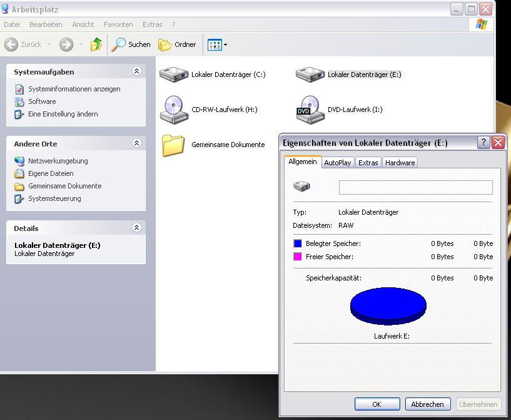Viewport: 511px width, 420px height.
Task: Click the Zurück back arrow icon
Action: [11, 44]
